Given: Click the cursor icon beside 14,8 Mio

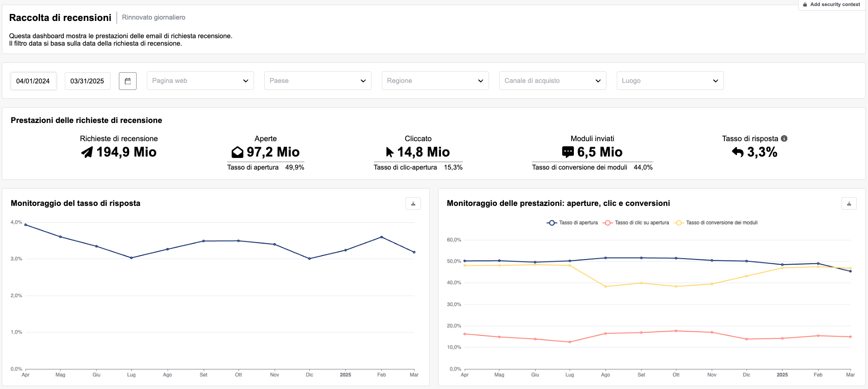Looking at the screenshot, I should tap(390, 152).
